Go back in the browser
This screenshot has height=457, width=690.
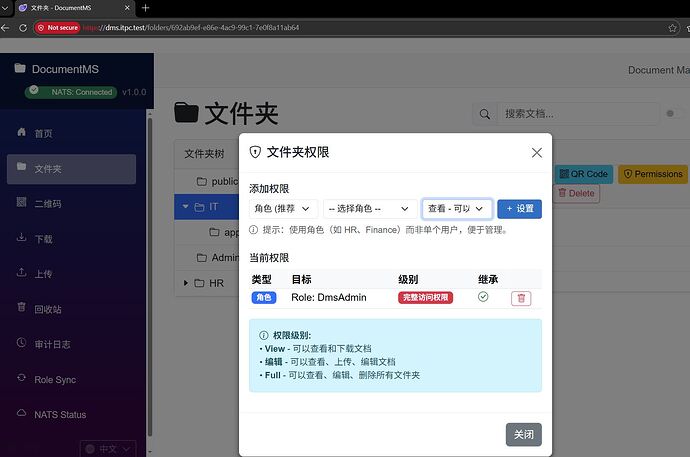tap(5, 28)
